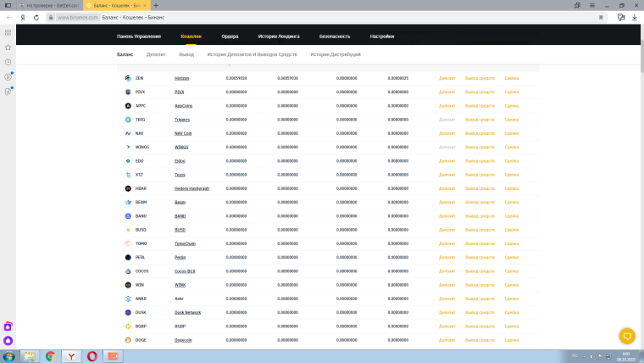644x363 pixels.
Task: Click the BAND coin icon
Action: [x=128, y=215]
